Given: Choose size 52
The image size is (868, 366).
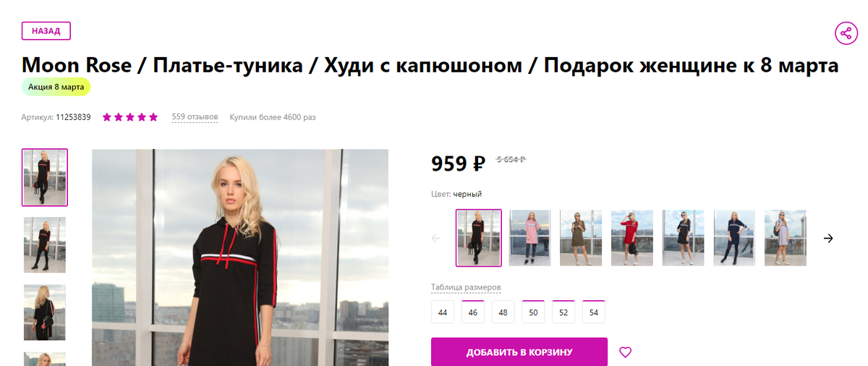Looking at the screenshot, I should [563, 312].
